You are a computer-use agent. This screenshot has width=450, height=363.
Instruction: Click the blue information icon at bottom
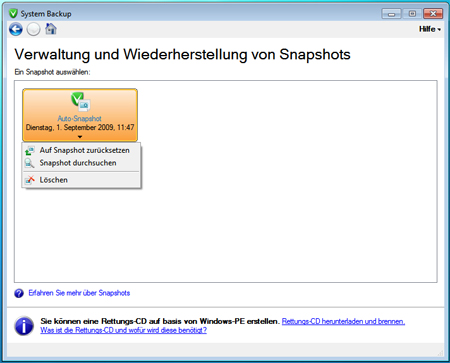[24, 326]
